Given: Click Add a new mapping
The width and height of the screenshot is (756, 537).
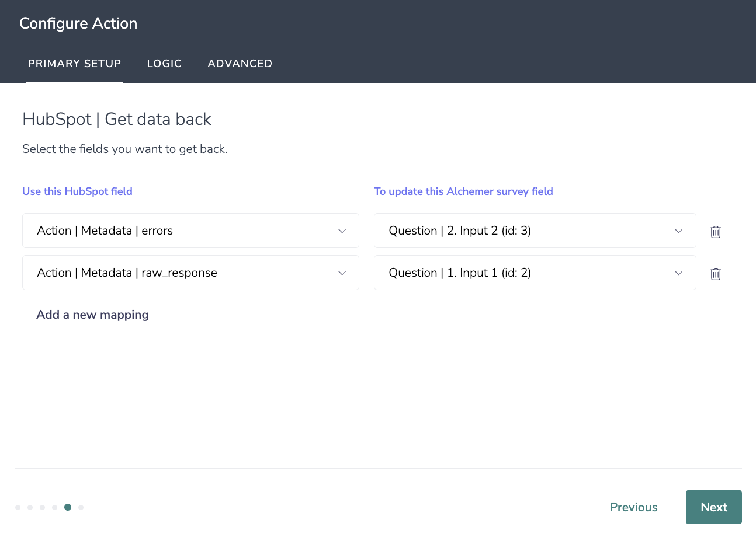Looking at the screenshot, I should coord(92,315).
